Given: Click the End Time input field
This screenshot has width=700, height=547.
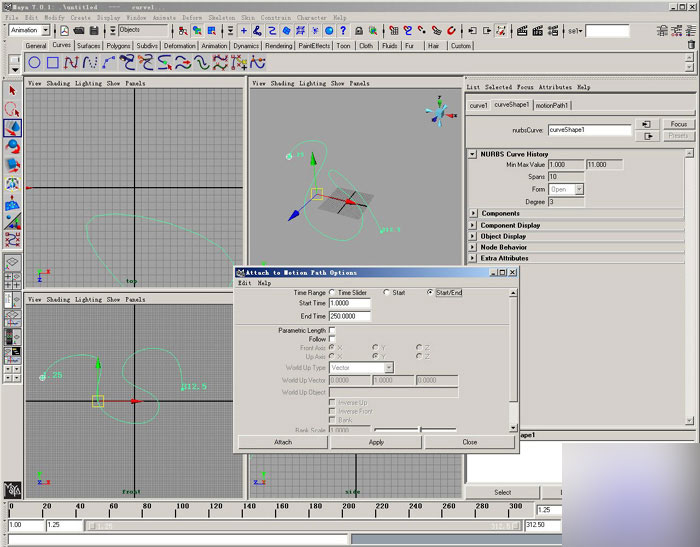Looking at the screenshot, I should point(349,316).
